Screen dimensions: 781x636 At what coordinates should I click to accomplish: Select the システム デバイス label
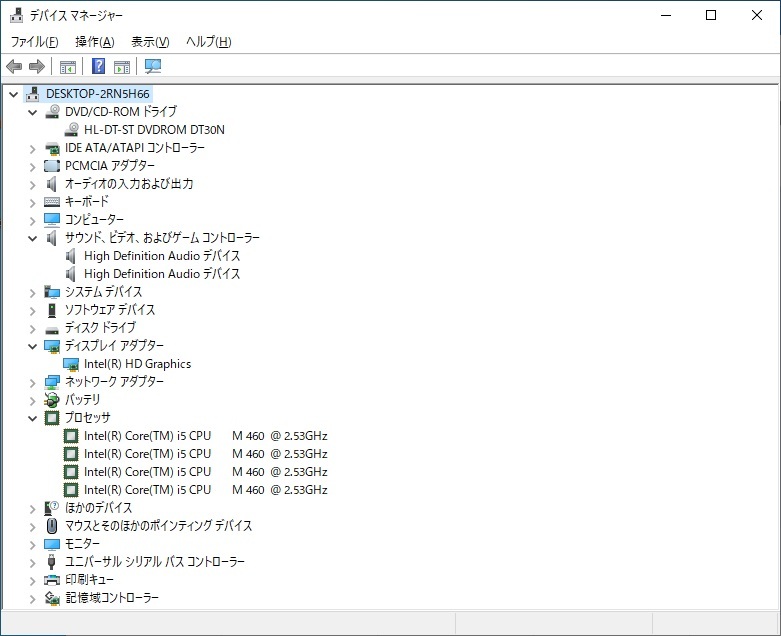point(104,291)
